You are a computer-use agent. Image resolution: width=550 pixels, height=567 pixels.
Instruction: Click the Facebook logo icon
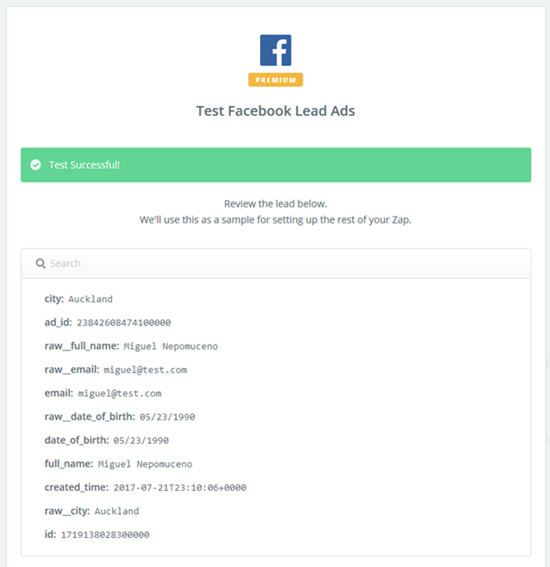(x=276, y=50)
